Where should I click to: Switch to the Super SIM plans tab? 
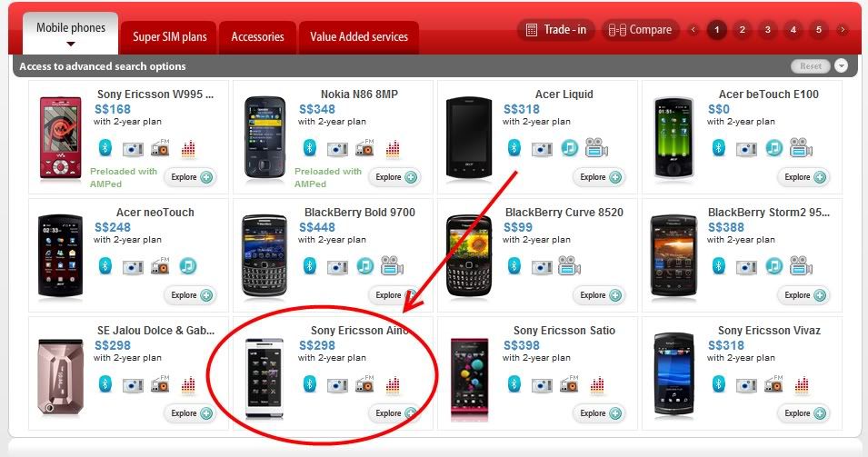point(169,37)
